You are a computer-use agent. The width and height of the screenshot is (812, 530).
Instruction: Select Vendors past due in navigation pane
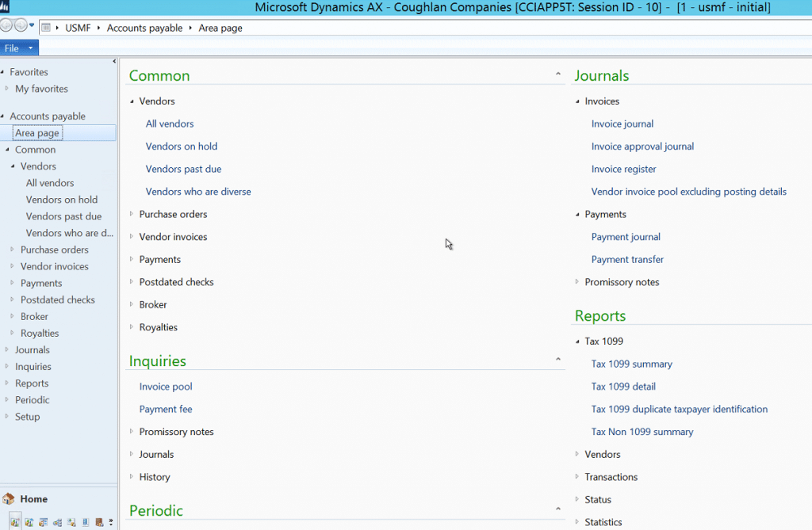point(63,216)
